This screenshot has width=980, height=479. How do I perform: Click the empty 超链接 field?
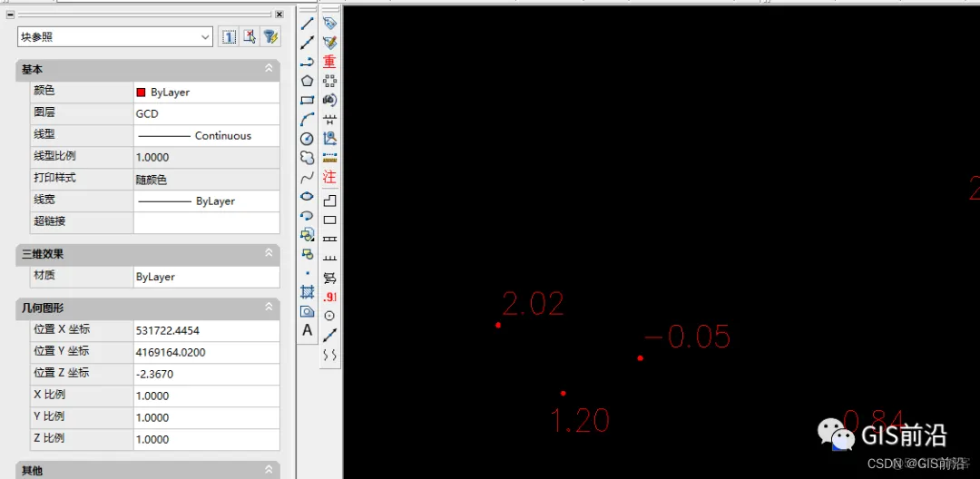coord(207,222)
